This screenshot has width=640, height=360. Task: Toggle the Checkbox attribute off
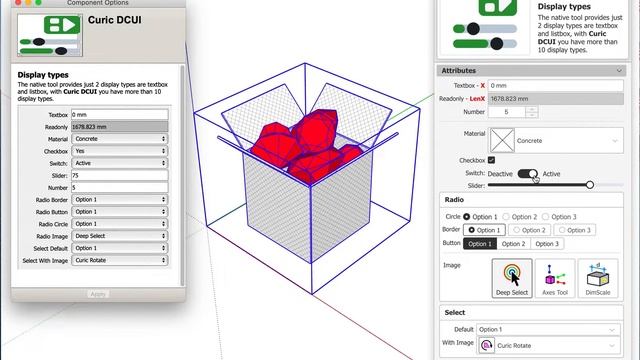tap(491, 160)
